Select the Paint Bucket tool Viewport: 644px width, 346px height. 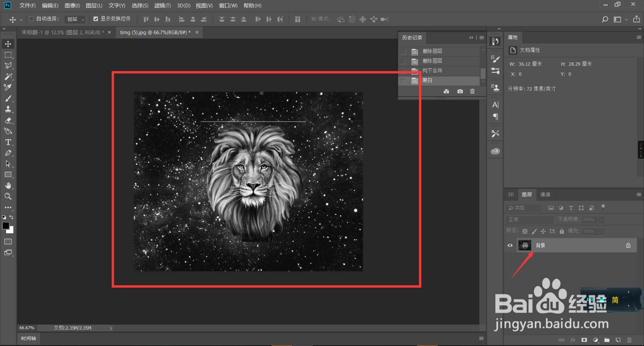pos(8,131)
